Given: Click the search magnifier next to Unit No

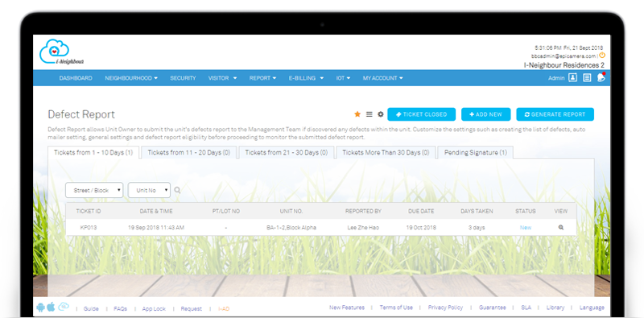Looking at the screenshot, I should coord(177,190).
